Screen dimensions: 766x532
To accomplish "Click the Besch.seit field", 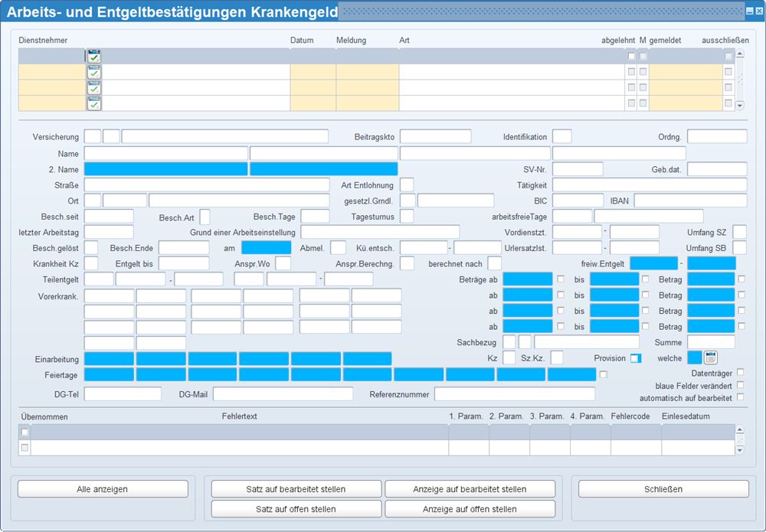I will click(109, 216).
